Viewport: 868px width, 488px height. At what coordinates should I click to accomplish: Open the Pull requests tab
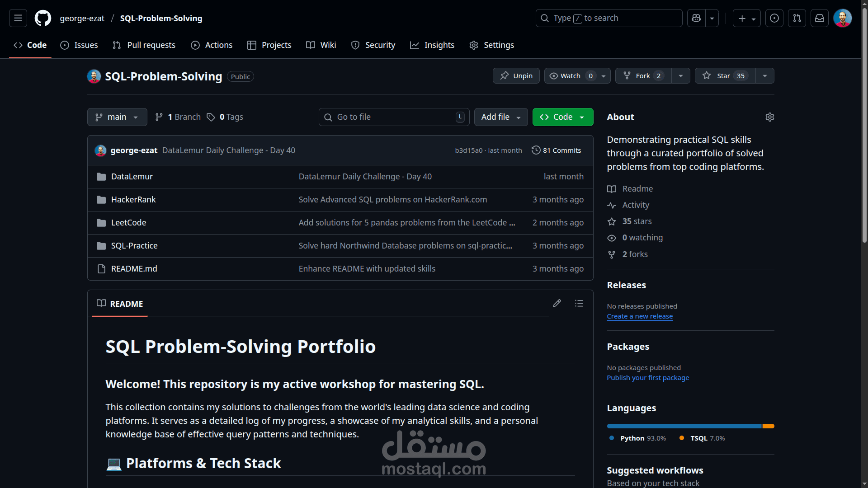pyautogui.click(x=144, y=45)
